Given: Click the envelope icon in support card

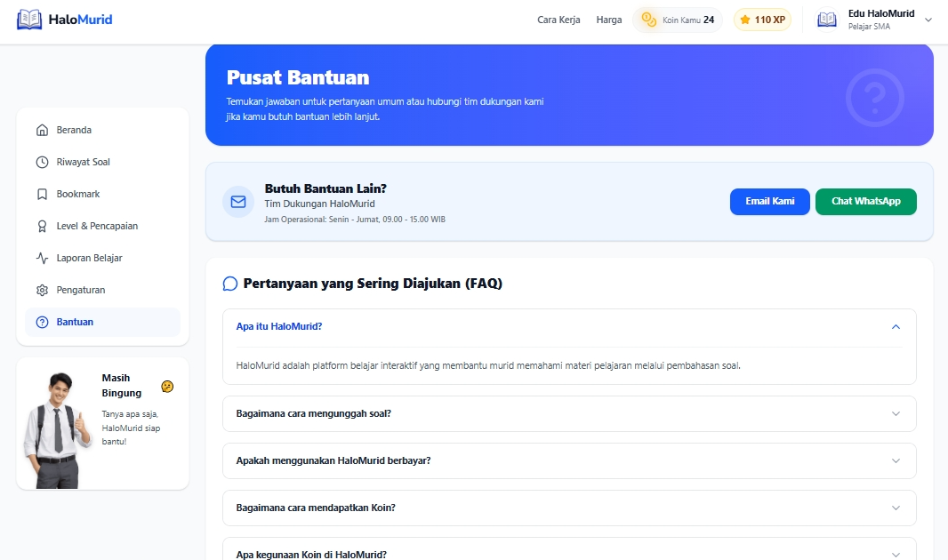Looking at the screenshot, I should (x=238, y=202).
